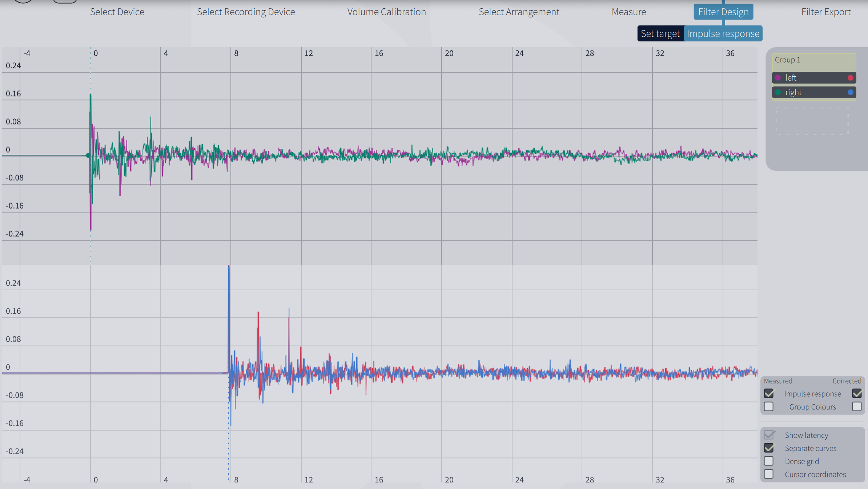This screenshot has width=868, height=489.
Task: Click the green measured color dot for right
Action: [x=778, y=92]
